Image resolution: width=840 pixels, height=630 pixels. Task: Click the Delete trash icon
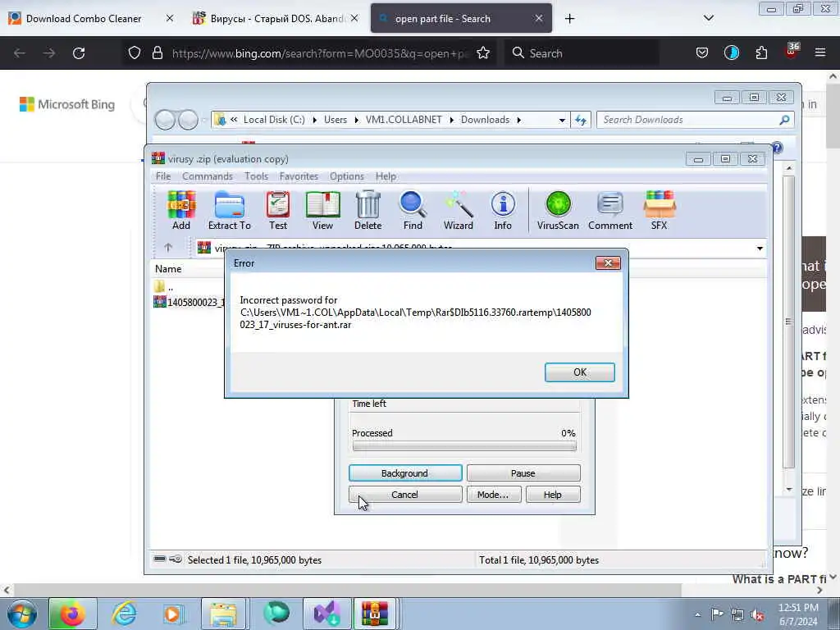coord(368,211)
